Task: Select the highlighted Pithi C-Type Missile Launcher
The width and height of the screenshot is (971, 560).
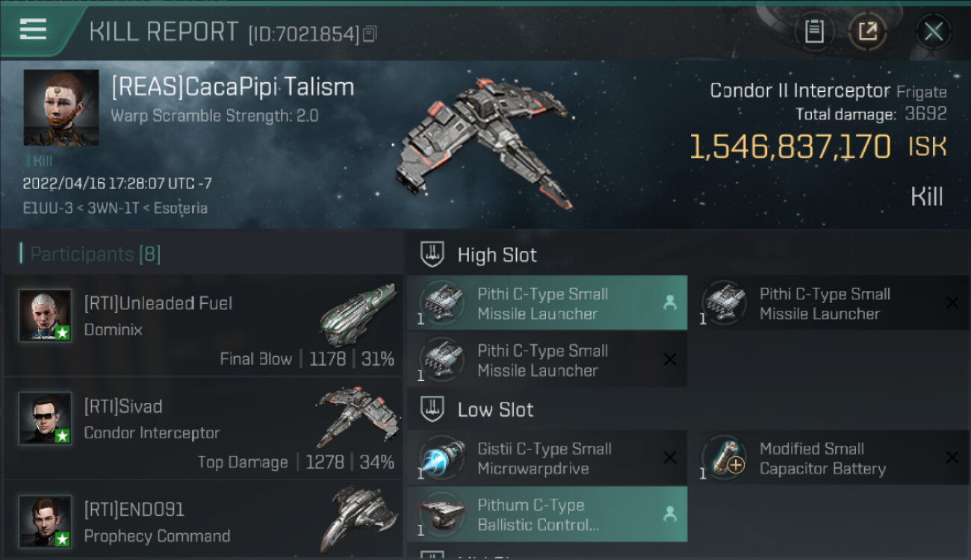Action: pos(547,303)
